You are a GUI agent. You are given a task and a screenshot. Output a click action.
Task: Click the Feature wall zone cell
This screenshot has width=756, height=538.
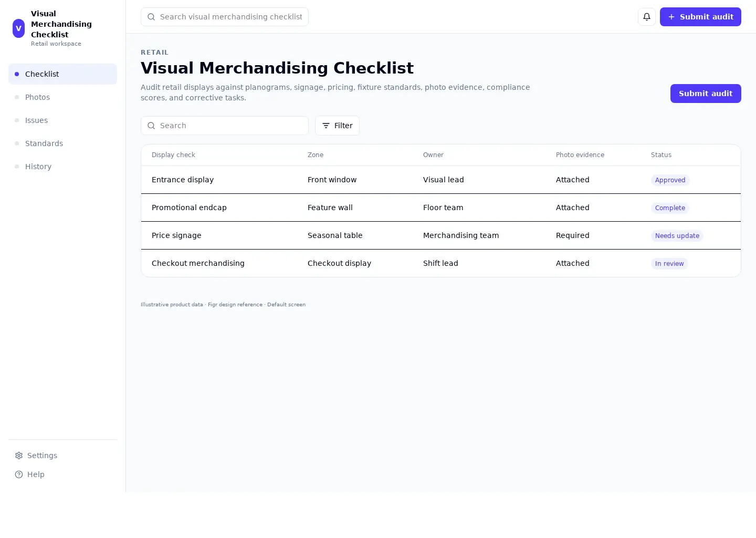click(330, 208)
